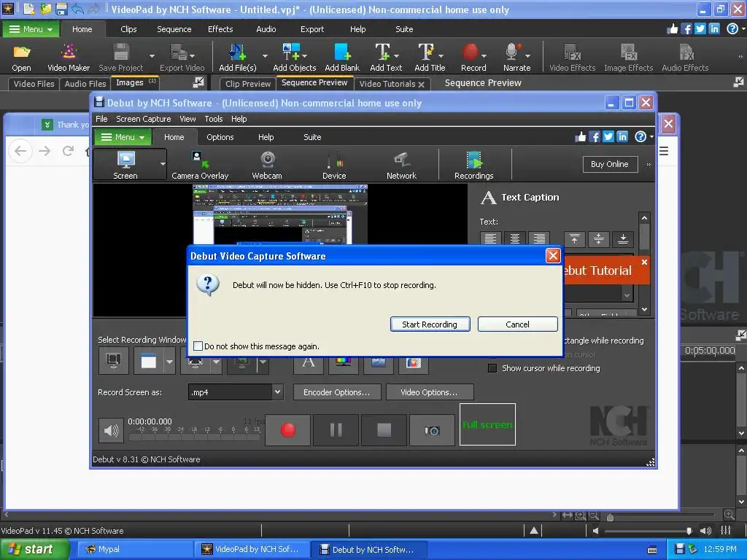Click Debut's LinkedIn share icon
The width and height of the screenshot is (747, 560).
pyautogui.click(x=622, y=137)
